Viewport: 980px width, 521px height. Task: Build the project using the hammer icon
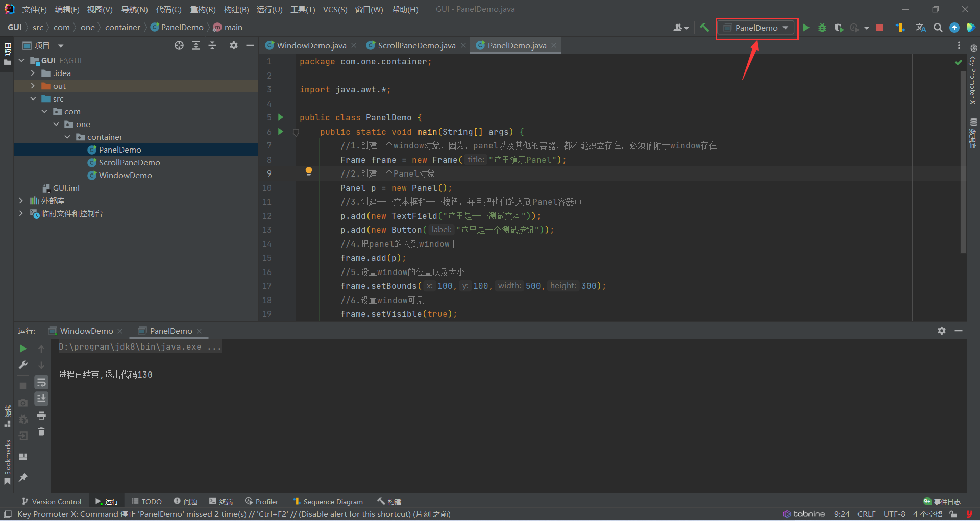point(705,28)
